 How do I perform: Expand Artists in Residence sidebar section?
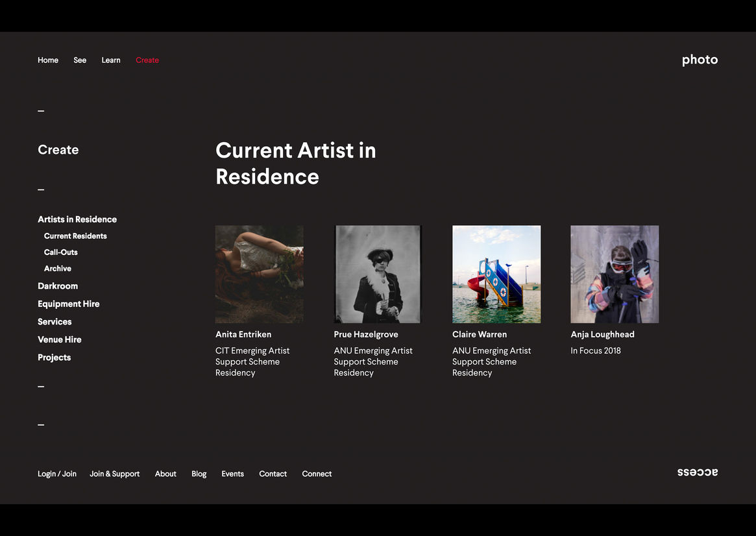tap(77, 219)
